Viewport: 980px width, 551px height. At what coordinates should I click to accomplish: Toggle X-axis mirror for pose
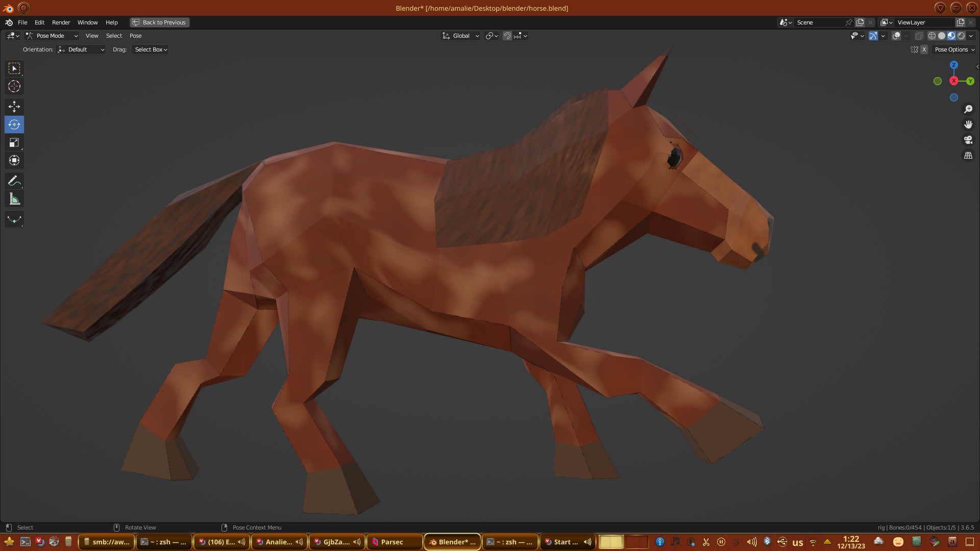pos(924,49)
